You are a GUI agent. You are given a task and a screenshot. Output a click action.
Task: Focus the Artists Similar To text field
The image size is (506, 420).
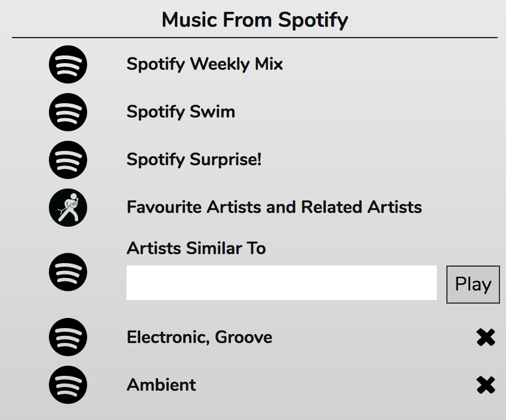(x=282, y=283)
